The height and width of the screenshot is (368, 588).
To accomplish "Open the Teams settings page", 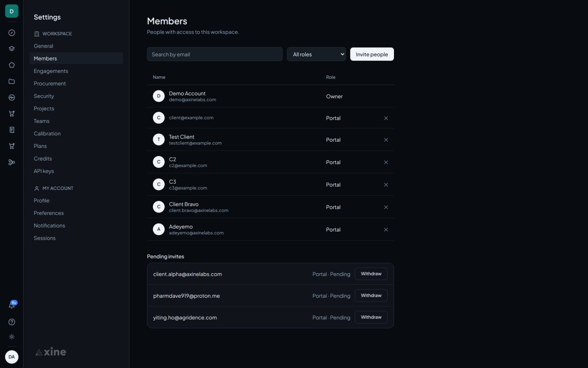I will click(76, 121).
